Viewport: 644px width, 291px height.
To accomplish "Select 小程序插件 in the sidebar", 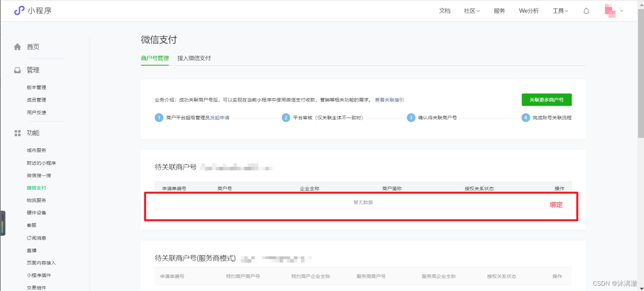I will 39,275.
